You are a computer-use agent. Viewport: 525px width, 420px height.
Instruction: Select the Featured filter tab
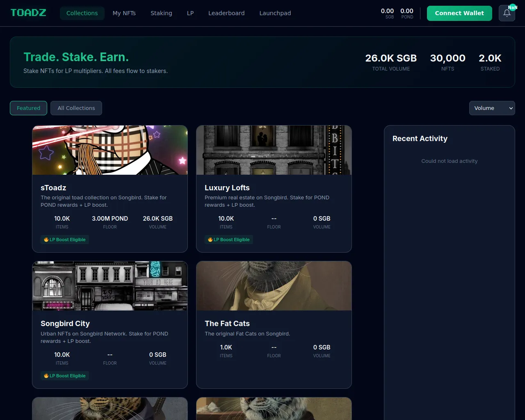pos(28,108)
